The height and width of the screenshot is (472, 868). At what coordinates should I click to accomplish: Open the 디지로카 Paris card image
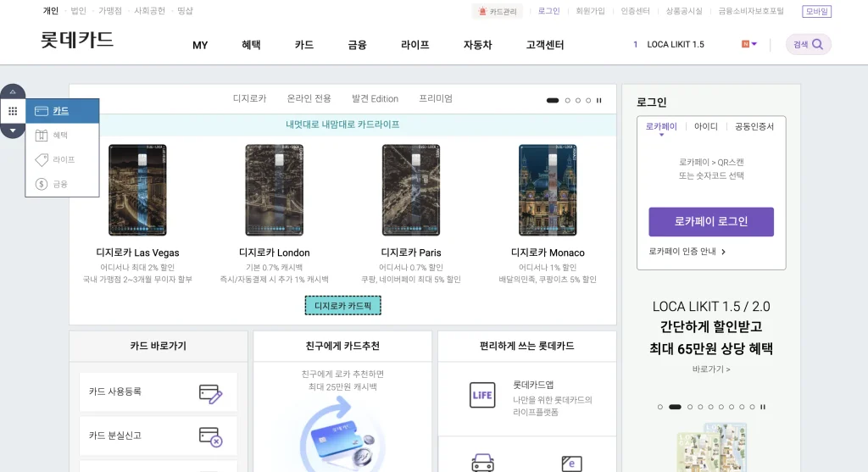[411, 190]
